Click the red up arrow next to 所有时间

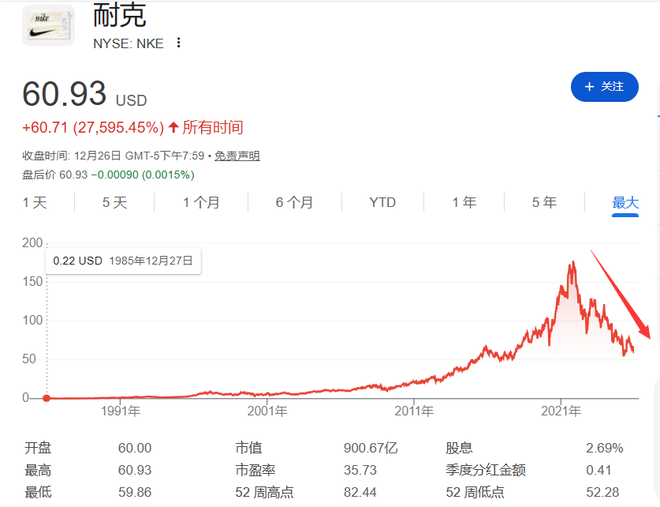coord(173,127)
